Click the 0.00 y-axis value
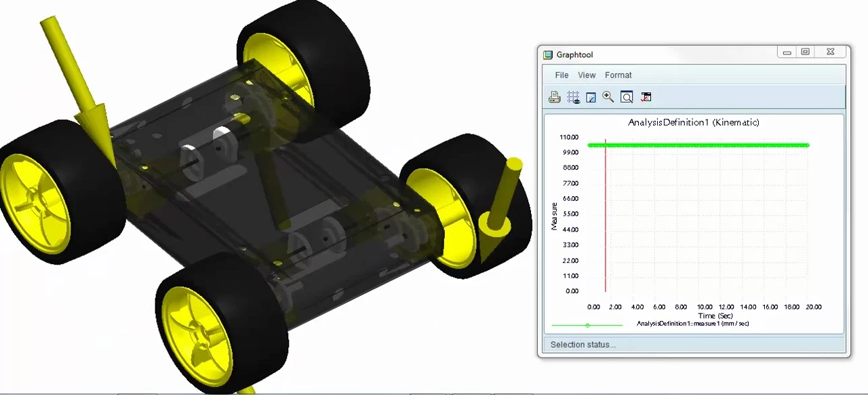 (x=572, y=291)
